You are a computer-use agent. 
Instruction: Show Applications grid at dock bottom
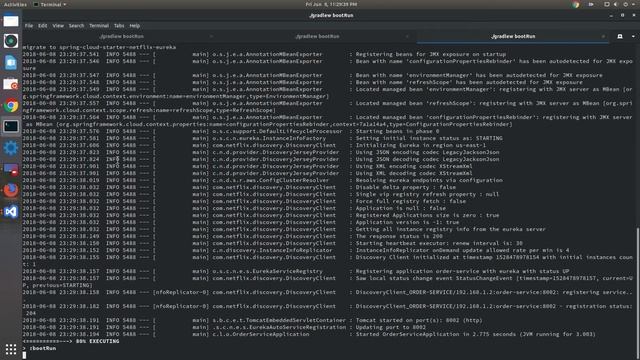pyautogui.click(x=11, y=349)
